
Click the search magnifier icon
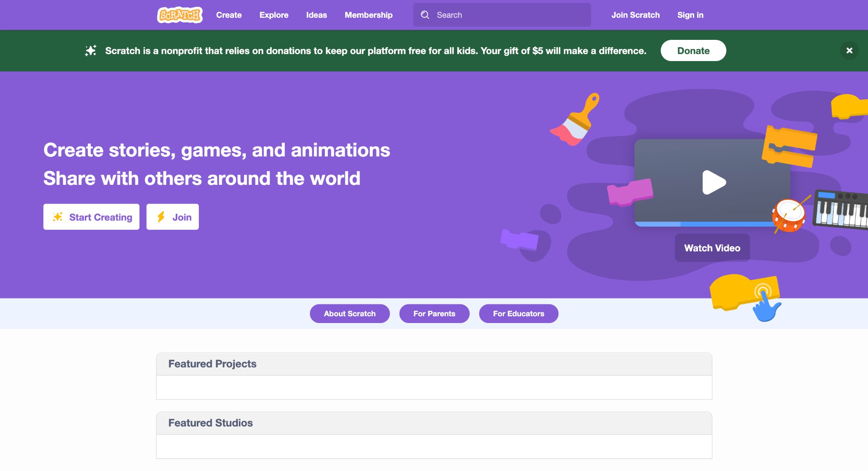425,15
